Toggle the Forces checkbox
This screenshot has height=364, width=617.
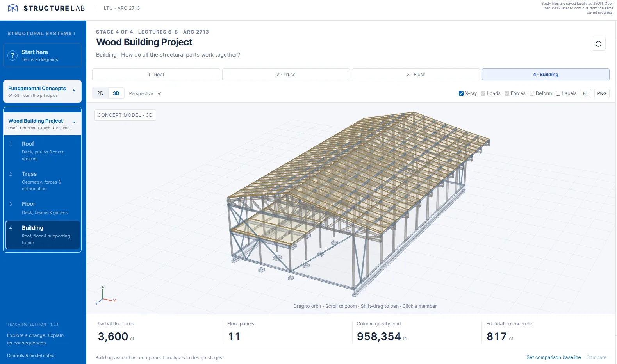pos(507,93)
